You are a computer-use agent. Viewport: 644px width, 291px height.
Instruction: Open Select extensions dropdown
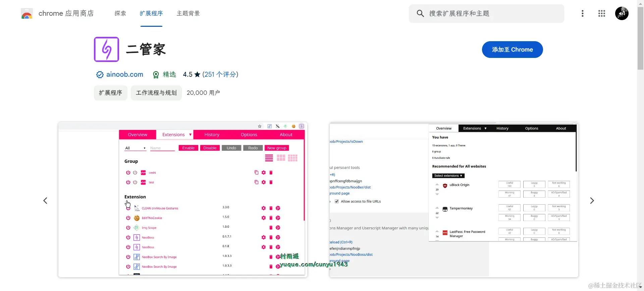pos(448,175)
